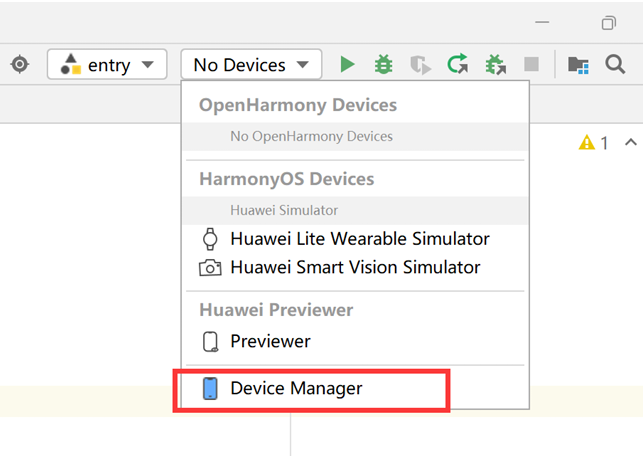Open the entry module dropdown
Screen dimensions: 644x456
pos(107,64)
